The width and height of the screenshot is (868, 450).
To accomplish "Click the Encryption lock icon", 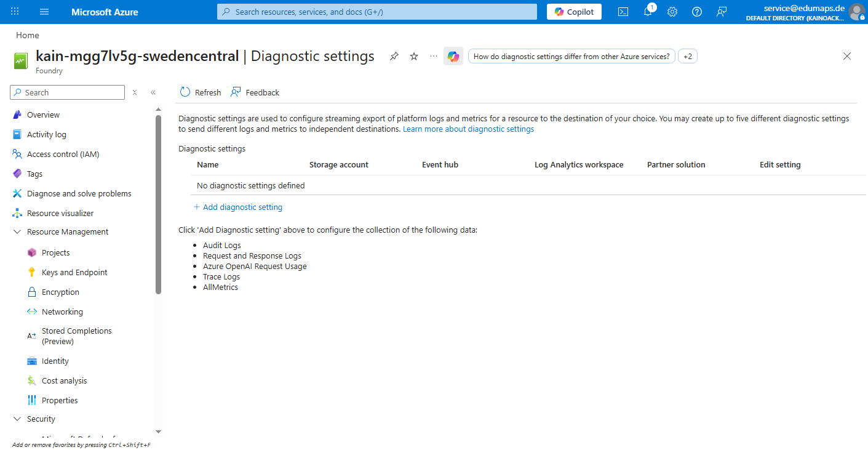I will [x=32, y=292].
